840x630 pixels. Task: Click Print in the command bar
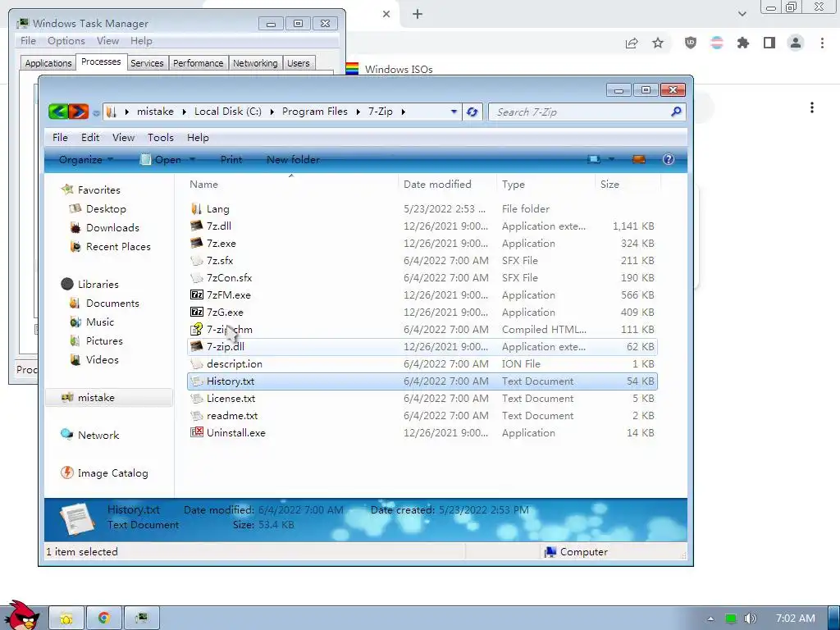(x=231, y=160)
